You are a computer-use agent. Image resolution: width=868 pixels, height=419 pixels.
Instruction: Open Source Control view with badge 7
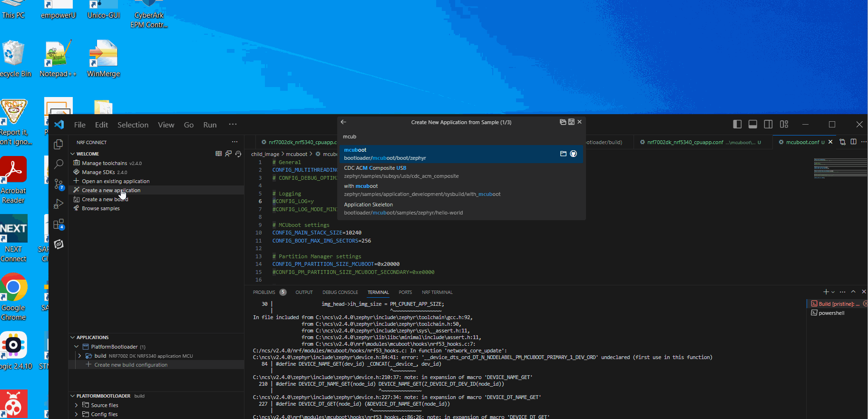tap(59, 184)
